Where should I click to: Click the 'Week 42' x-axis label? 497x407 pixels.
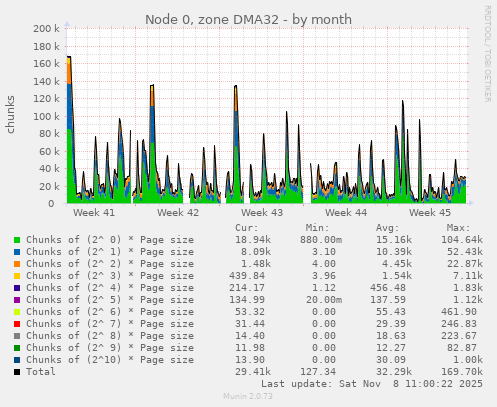pos(178,213)
